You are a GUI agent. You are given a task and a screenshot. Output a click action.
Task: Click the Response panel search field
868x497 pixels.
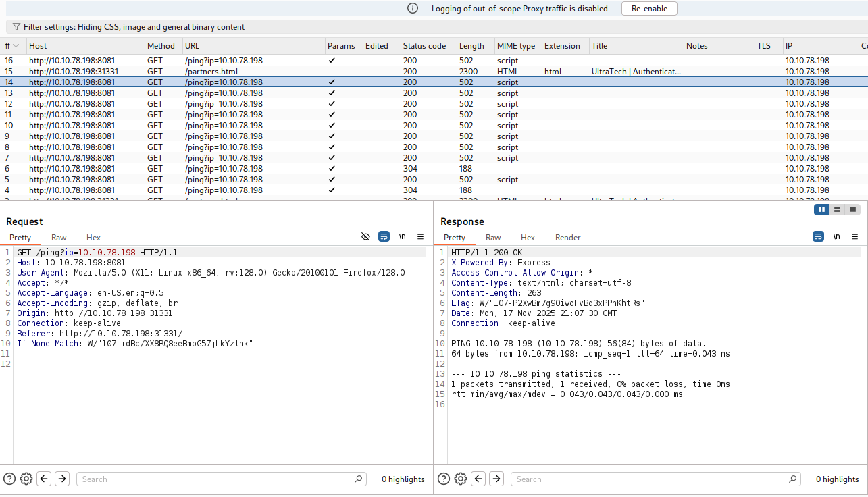(x=648, y=479)
